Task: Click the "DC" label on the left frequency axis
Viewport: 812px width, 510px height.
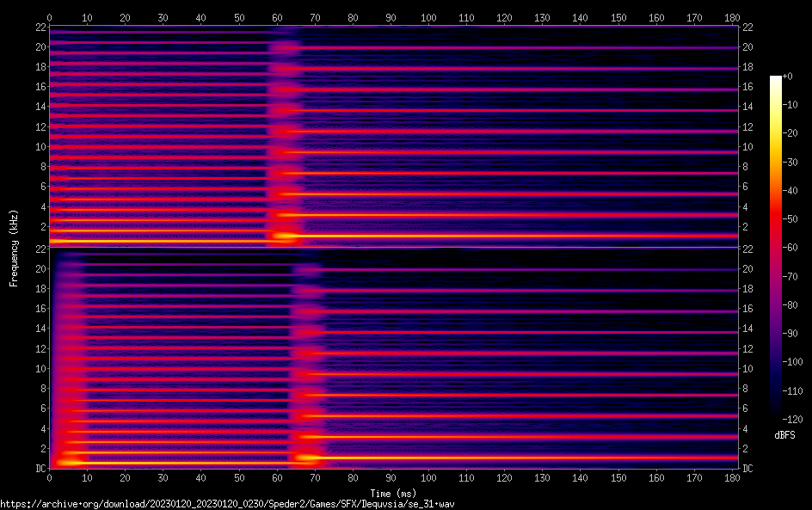Action: pos(39,469)
